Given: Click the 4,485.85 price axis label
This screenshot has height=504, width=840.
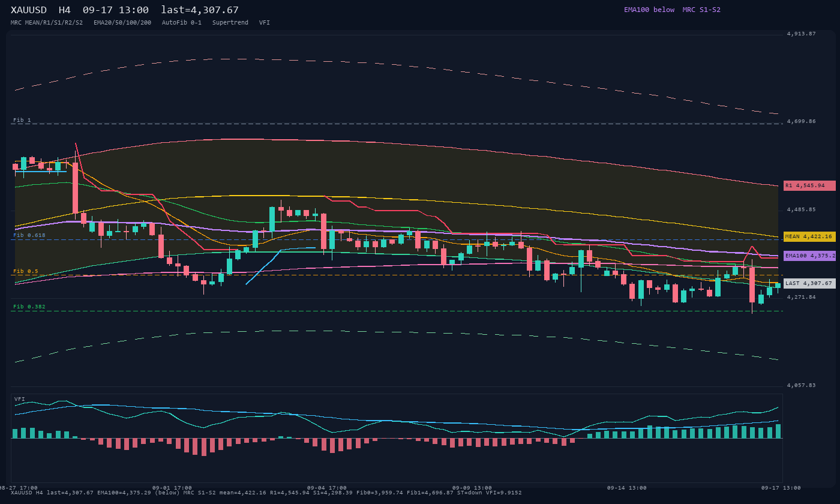Looking at the screenshot, I should point(802,209).
